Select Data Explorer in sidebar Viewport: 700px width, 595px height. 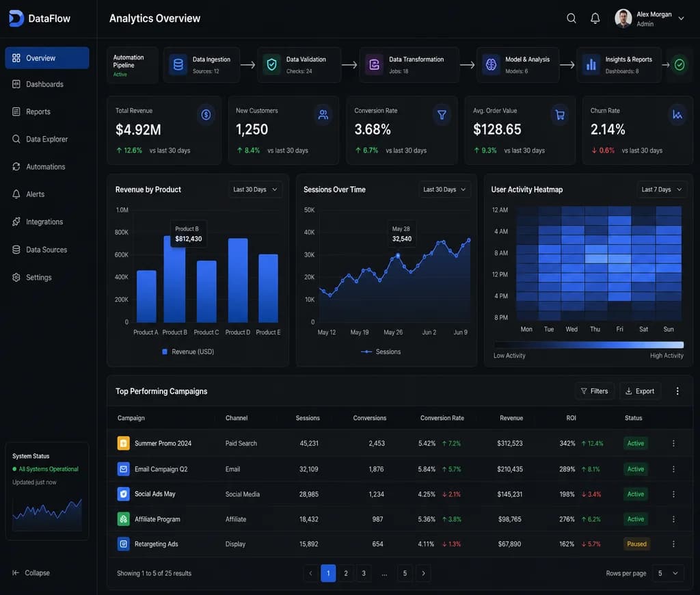point(47,139)
